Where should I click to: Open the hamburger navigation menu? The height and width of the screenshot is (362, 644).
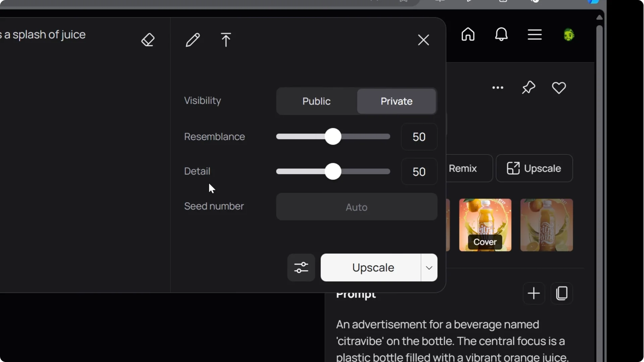coord(535,35)
